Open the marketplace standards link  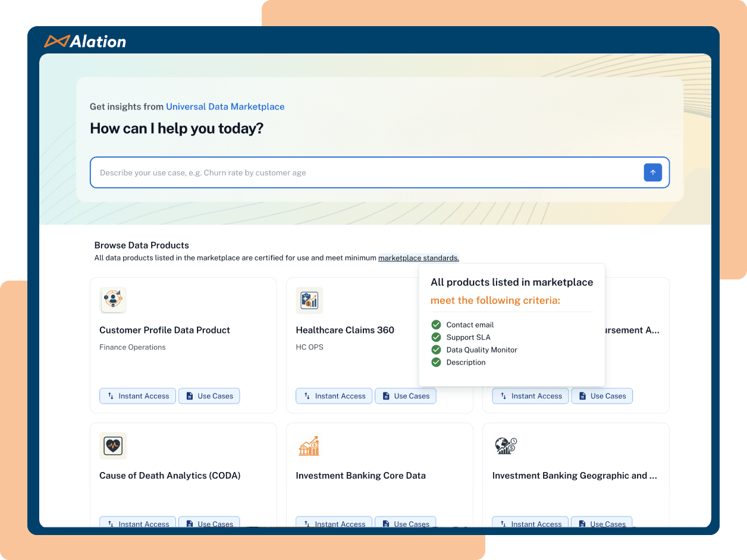[x=418, y=258]
